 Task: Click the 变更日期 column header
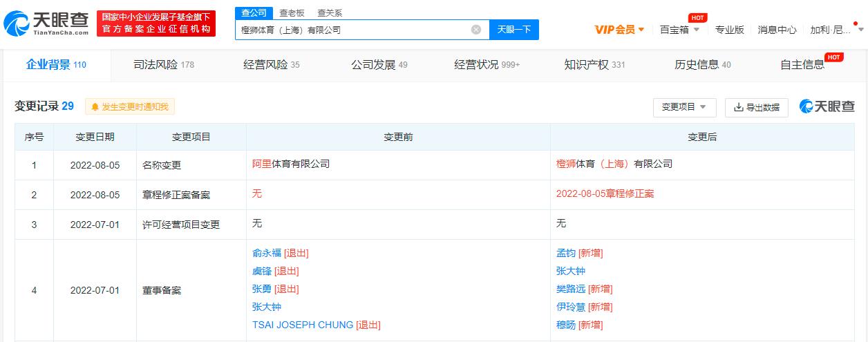[x=95, y=137]
